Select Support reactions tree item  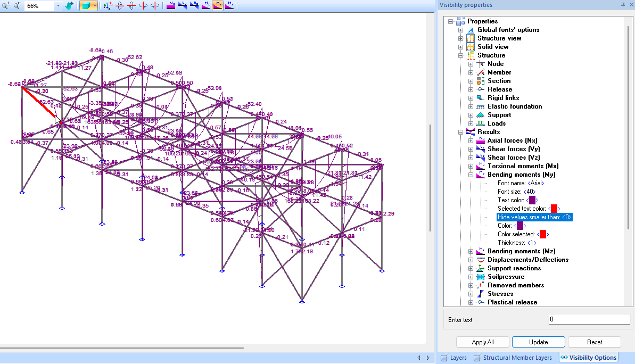(514, 268)
